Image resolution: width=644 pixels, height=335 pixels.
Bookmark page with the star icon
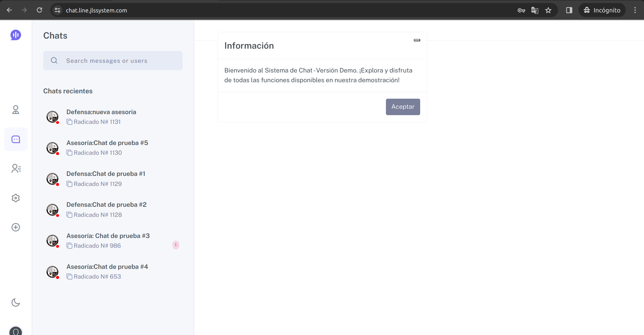548,10
